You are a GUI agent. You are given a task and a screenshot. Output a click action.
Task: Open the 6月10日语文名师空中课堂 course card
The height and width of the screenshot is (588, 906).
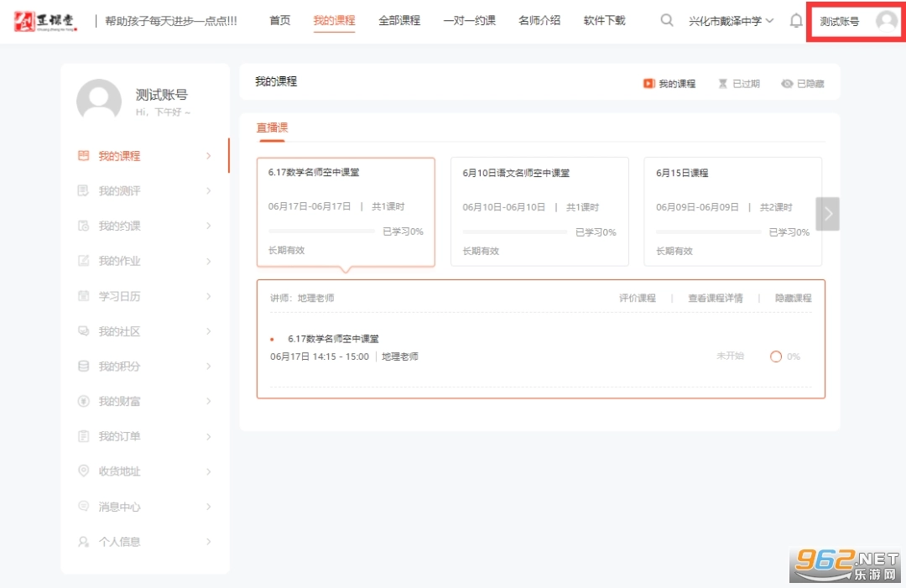point(539,211)
